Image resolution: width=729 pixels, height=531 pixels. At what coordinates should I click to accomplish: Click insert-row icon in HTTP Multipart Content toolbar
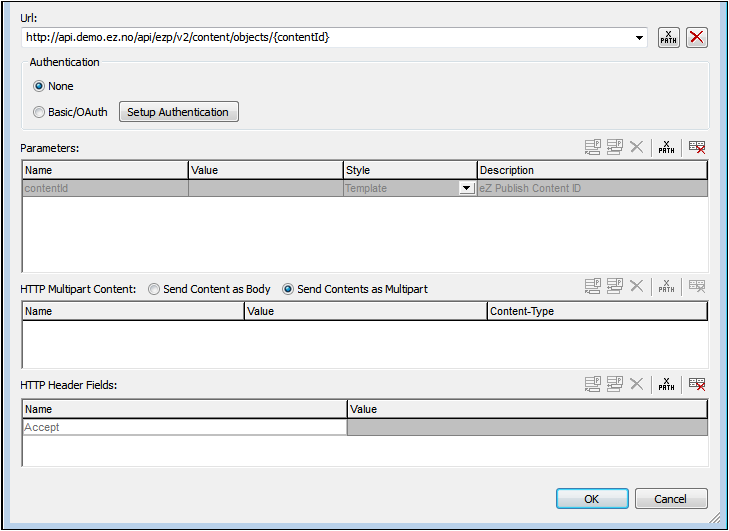pos(615,286)
